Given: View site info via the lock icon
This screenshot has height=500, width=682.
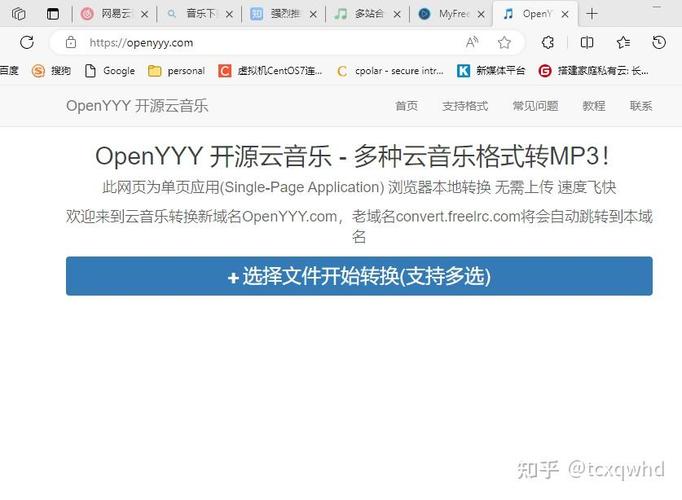Looking at the screenshot, I should tap(71, 42).
